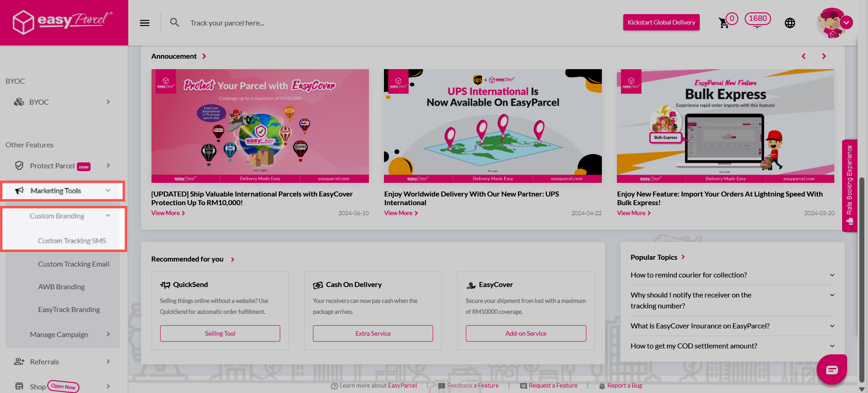Click the Report a Bug icon
This screenshot has width=868, height=393.
602,386
